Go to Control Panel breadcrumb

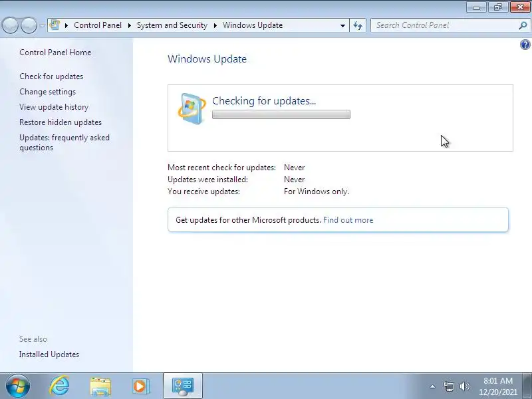click(x=98, y=25)
